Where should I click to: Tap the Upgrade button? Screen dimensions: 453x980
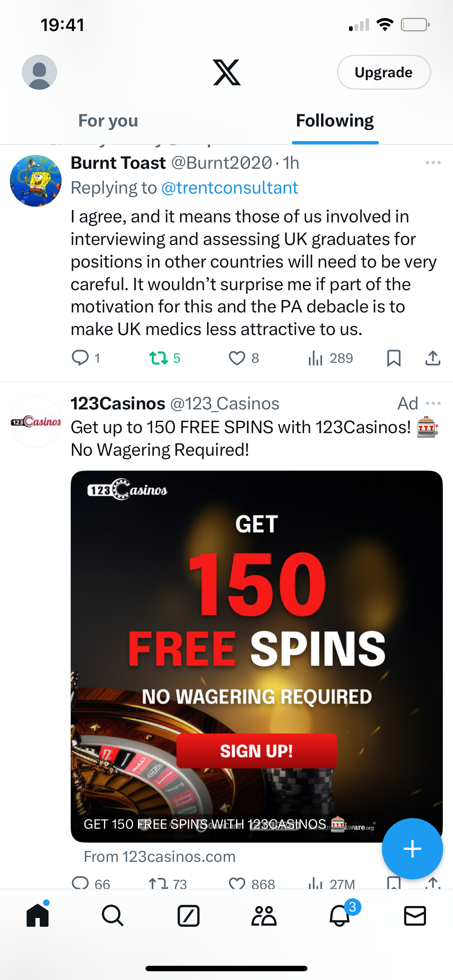(x=384, y=72)
